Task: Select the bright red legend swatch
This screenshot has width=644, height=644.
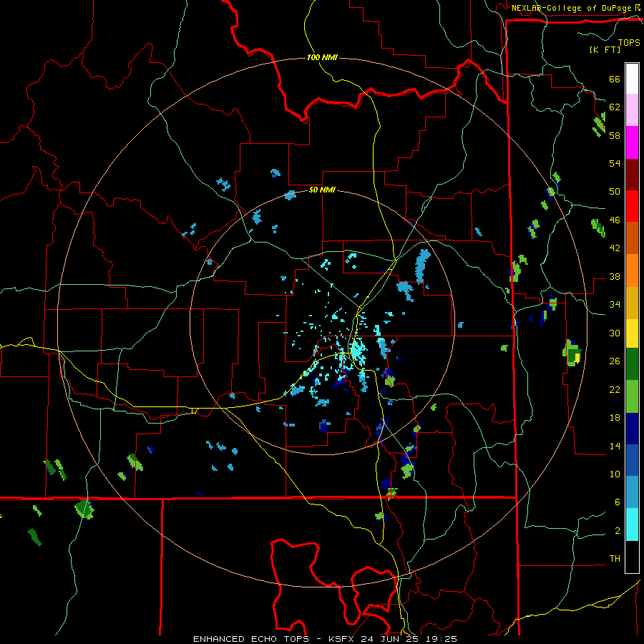Action: click(632, 206)
